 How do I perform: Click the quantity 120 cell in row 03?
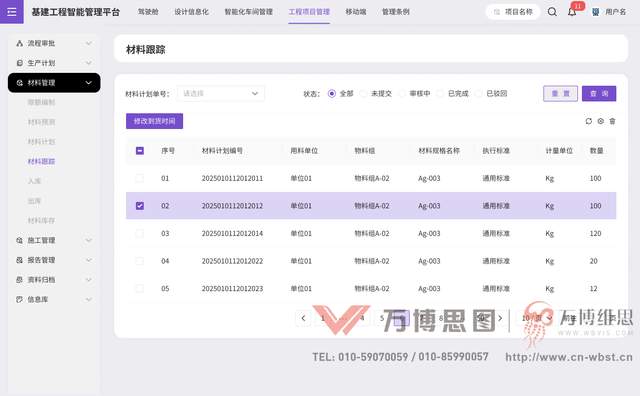tap(596, 234)
